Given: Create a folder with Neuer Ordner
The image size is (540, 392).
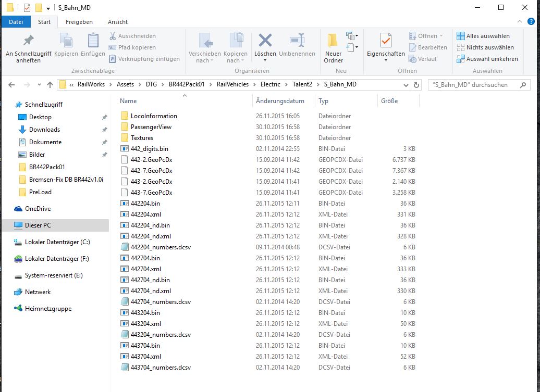Looking at the screenshot, I should pyautogui.click(x=333, y=47).
